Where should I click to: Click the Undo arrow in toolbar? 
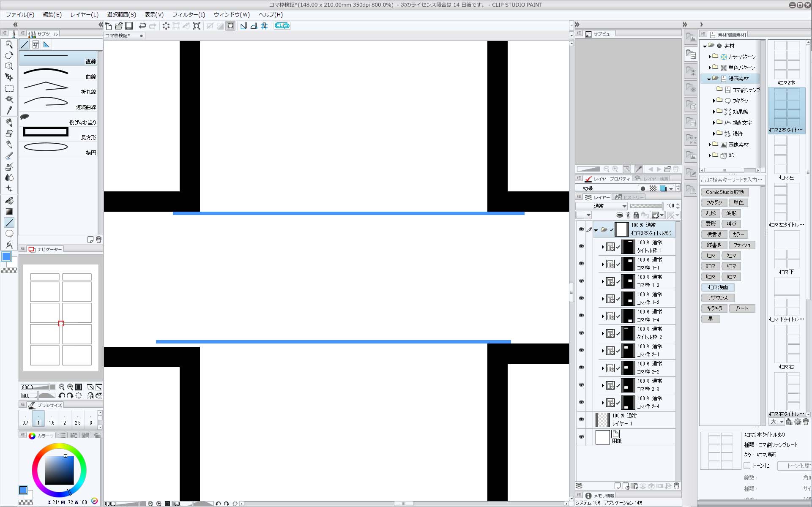(142, 26)
